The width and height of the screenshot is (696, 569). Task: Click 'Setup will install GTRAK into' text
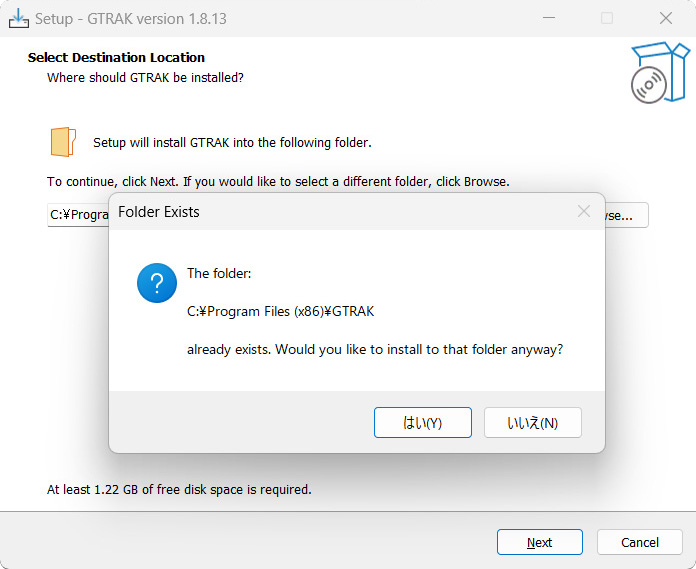click(x=232, y=142)
